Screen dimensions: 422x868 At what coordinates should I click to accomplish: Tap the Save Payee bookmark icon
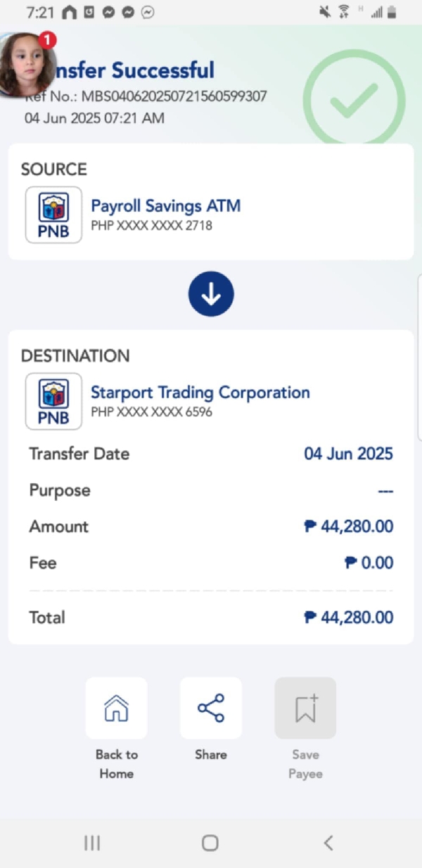click(x=305, y=708)
